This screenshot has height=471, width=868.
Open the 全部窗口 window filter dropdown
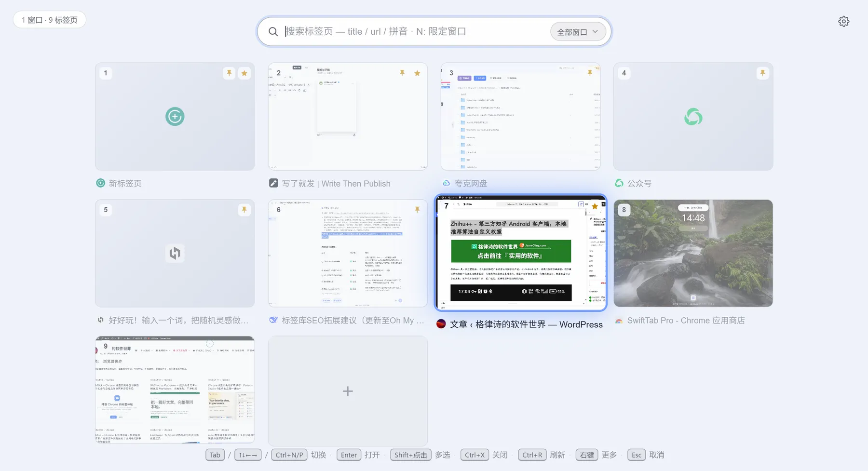(578, 32)
